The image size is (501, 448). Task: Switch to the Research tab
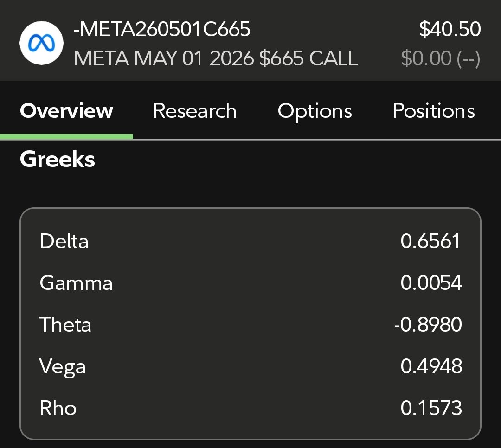194,111
